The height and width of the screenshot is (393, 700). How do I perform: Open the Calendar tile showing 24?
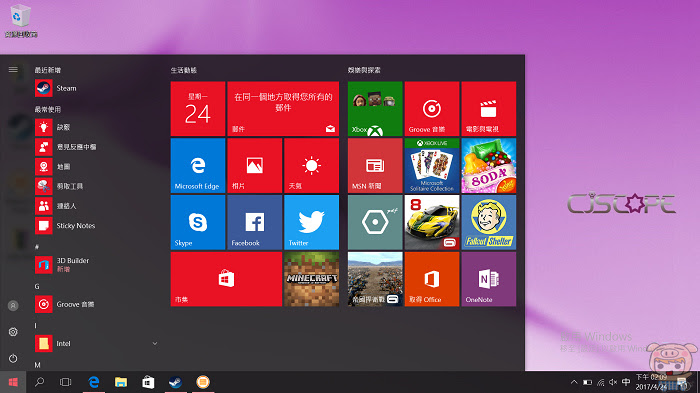click(198, 109)
